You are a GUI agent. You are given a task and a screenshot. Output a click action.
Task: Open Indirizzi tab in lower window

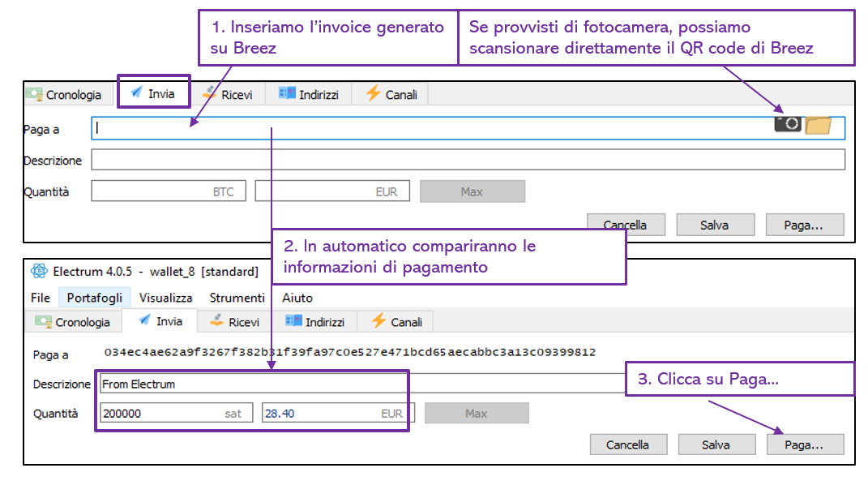pos(314,322)
